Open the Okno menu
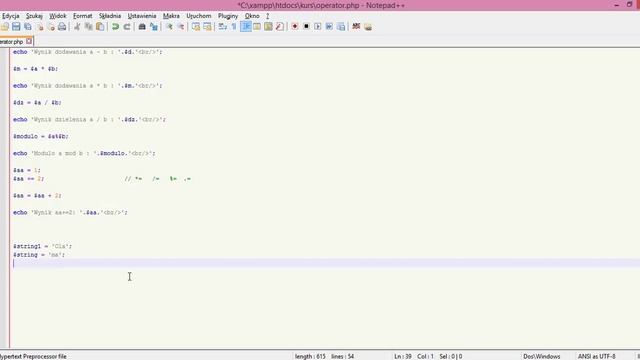The height and width of the screenshot is (360, 640). [252, 16]
